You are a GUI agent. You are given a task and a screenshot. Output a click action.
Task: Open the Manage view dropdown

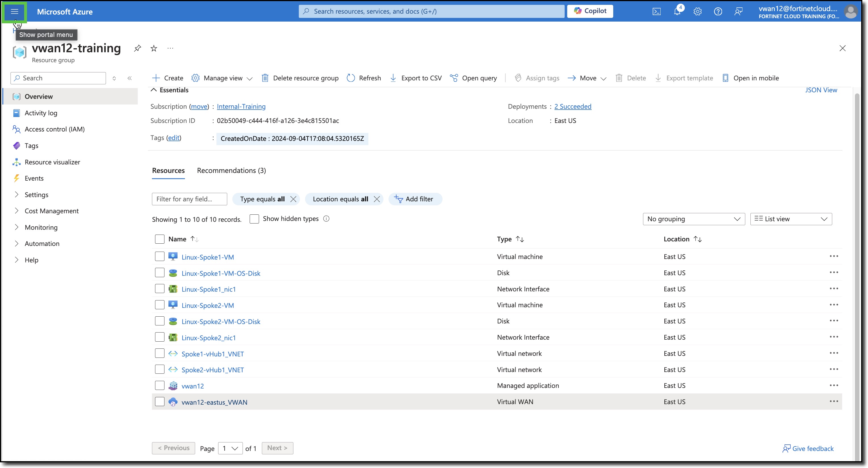point(222,78)
